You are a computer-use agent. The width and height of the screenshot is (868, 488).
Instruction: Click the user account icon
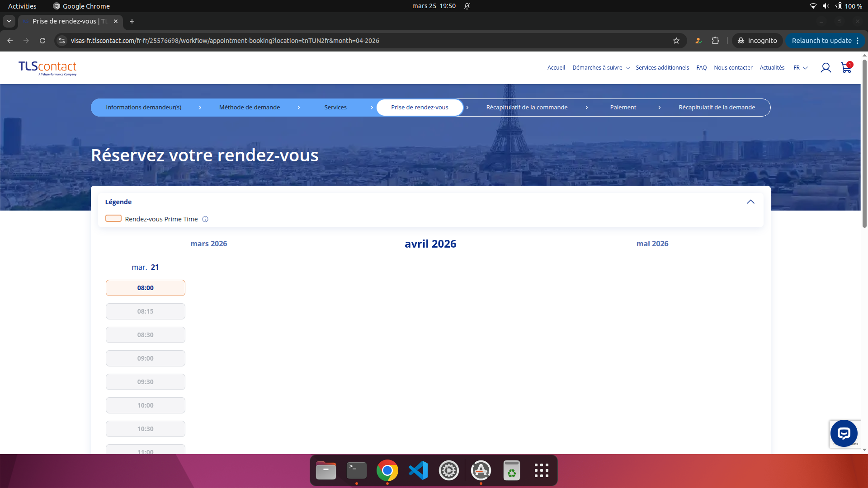click(x=826, y=68)
